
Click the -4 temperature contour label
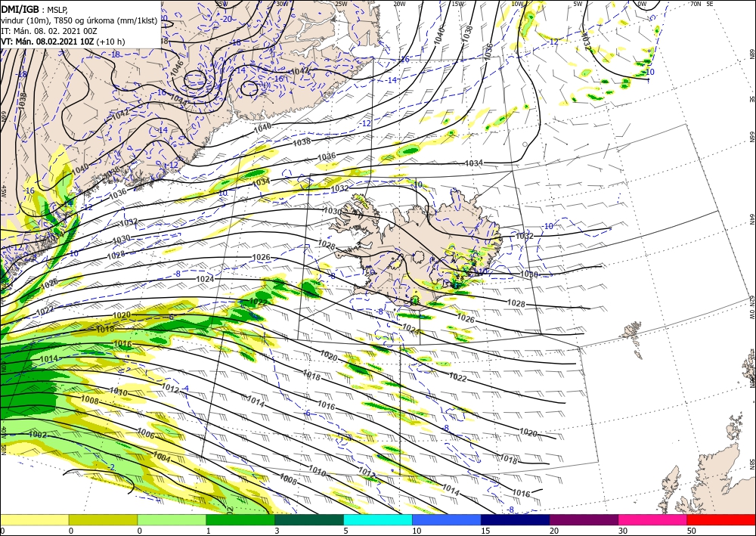click(x=186, y=389)
